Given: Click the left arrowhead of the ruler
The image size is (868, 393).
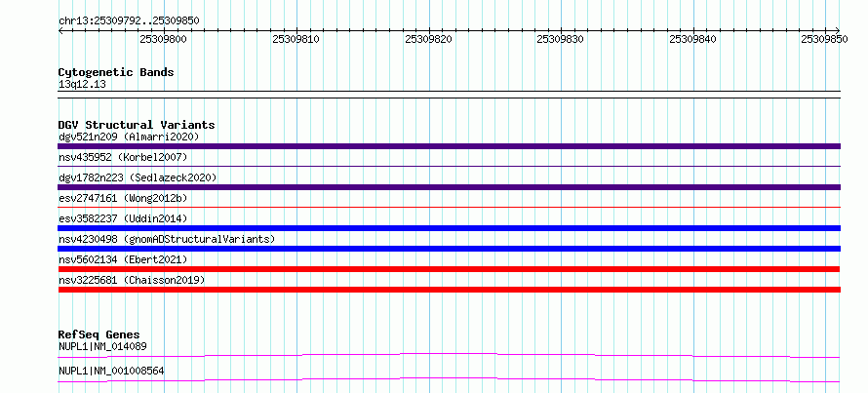Looking at the screenshot, I should tap(60, 30).
